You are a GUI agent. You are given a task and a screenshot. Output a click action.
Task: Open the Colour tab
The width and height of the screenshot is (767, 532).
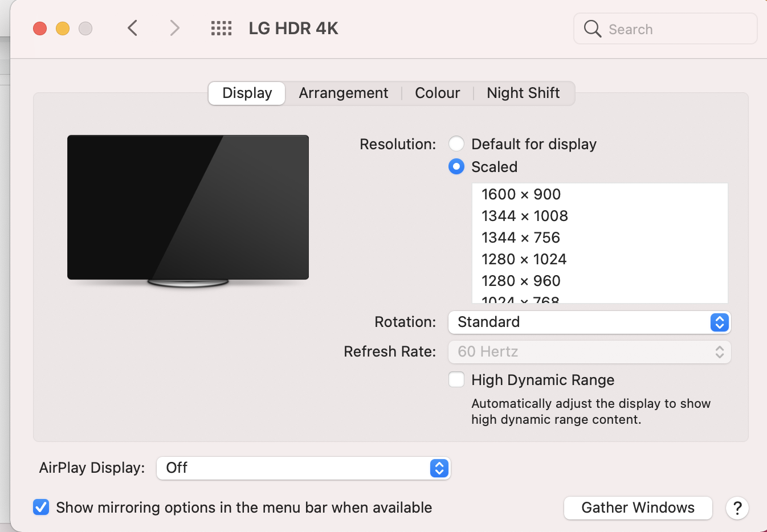437,93
